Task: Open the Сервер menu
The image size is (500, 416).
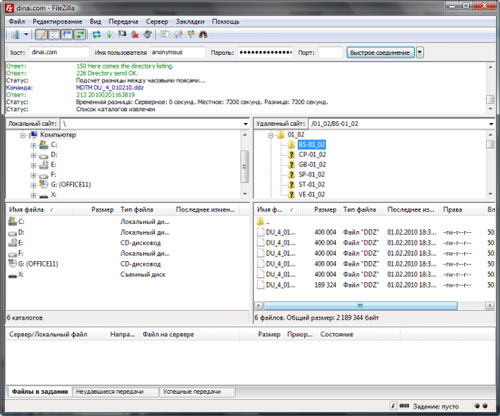Action: coord(157,22)
